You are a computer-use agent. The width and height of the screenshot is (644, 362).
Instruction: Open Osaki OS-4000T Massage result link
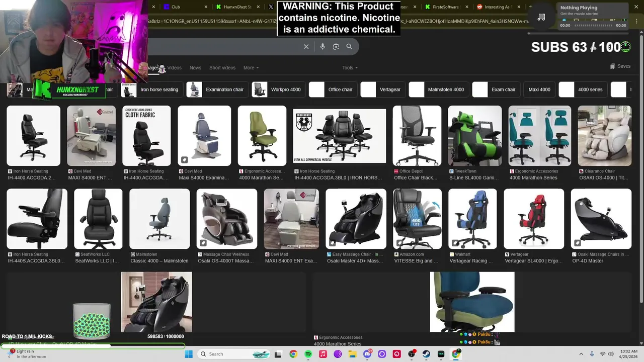(x=225, y=261)
